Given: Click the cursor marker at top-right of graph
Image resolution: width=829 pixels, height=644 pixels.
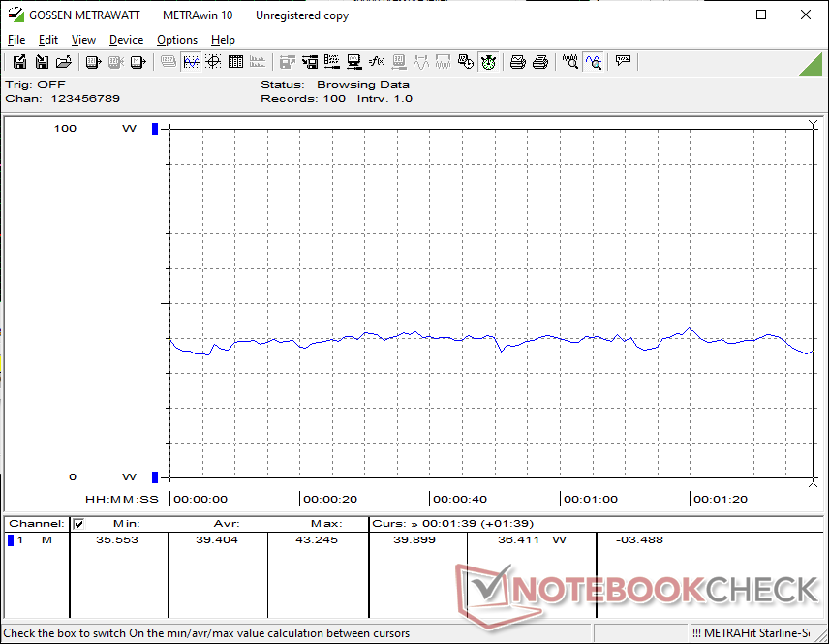Looking at the screenshot, I should [813, 125].
